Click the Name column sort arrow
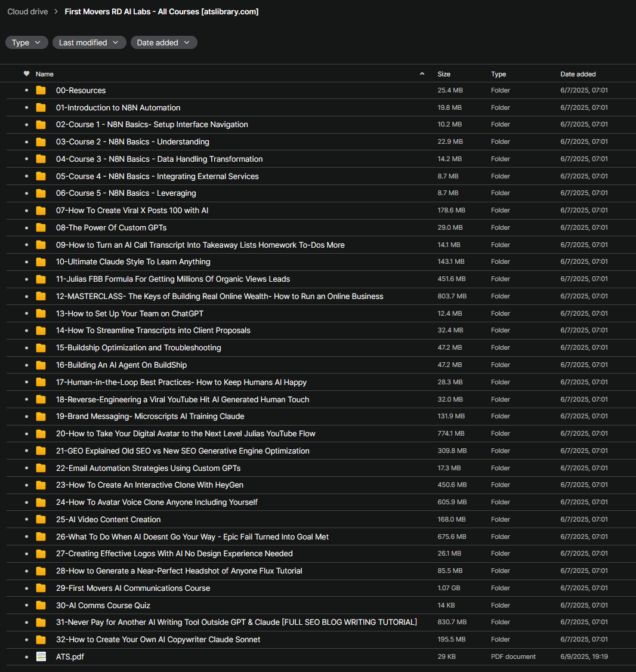 coord(422,74)
